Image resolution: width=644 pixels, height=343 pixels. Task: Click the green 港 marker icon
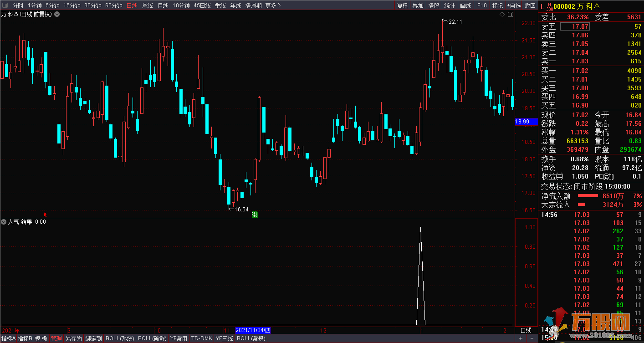[255, 215]
